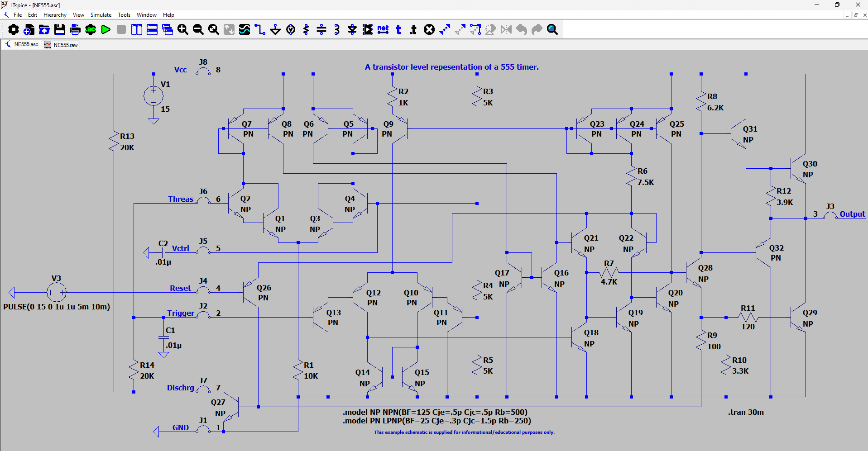Click the Threas net label

181,199
